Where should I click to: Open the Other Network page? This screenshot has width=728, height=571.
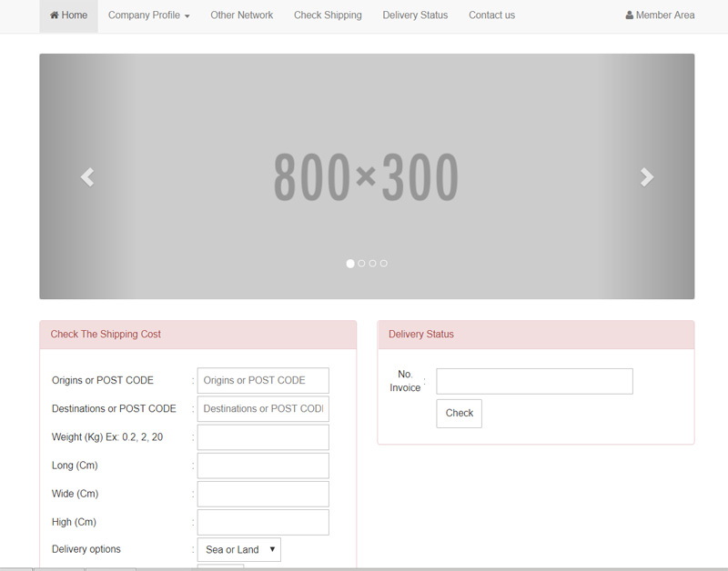pyautogui.click(x=241, y=15)
